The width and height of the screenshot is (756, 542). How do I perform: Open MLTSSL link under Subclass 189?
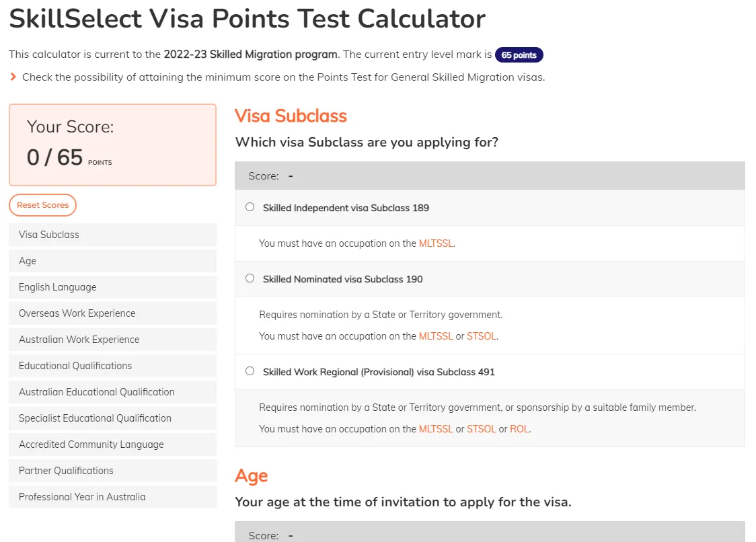coord(436,243)
